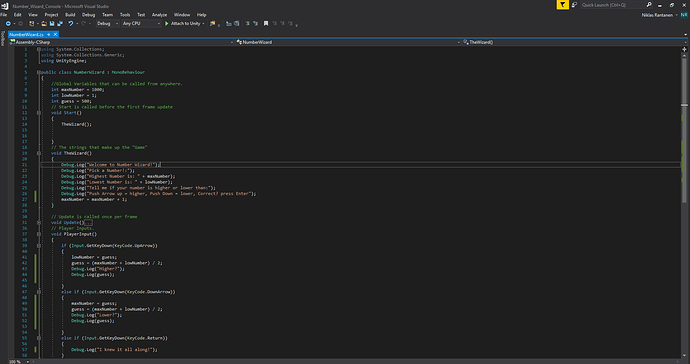Open the Window menu
Image resolution: width=690 pixels, height=364 pixels.
click(182, 15)
